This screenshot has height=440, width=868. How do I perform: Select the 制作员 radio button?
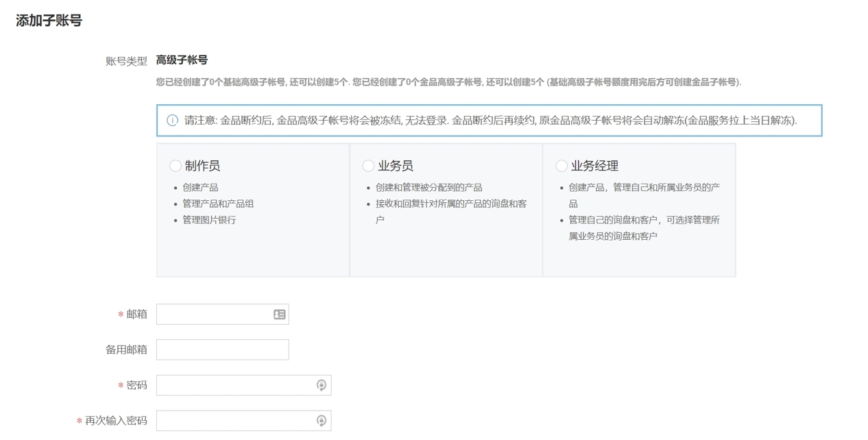[176, 166]
